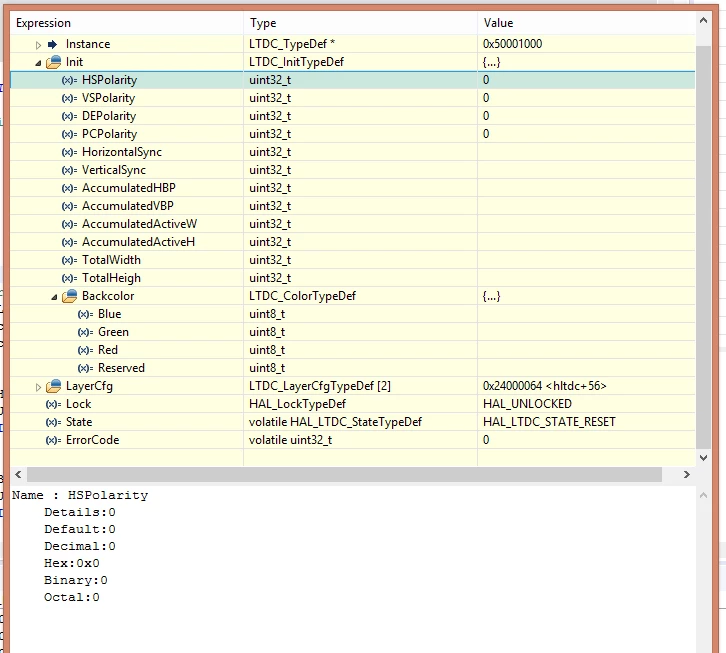
Task: Select the HorizontalSync row label
Action: click(x=122, y=152)
